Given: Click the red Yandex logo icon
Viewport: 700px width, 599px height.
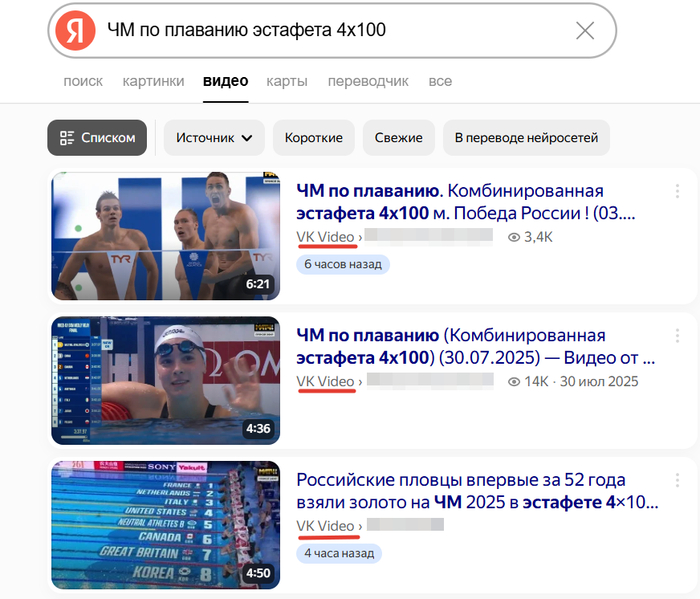Looking at the screenshot, I should 75,30.
